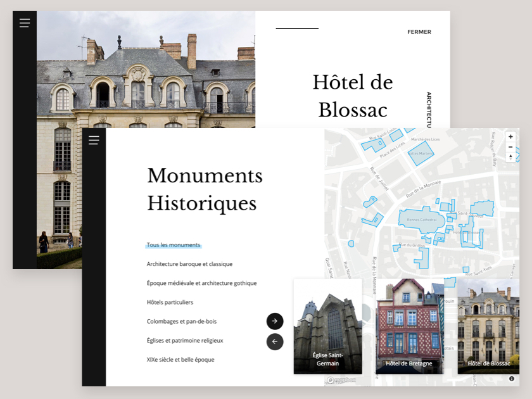Open the hamburger menu beside Monuments Historiques
Image resolution: width=532 pixels, height=399 pixels.
click(x=94, y=140)
